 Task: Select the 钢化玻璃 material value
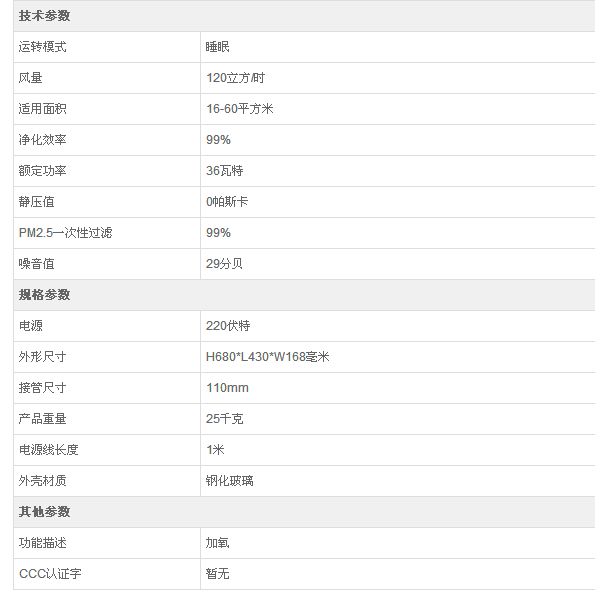tap(230, 481)
